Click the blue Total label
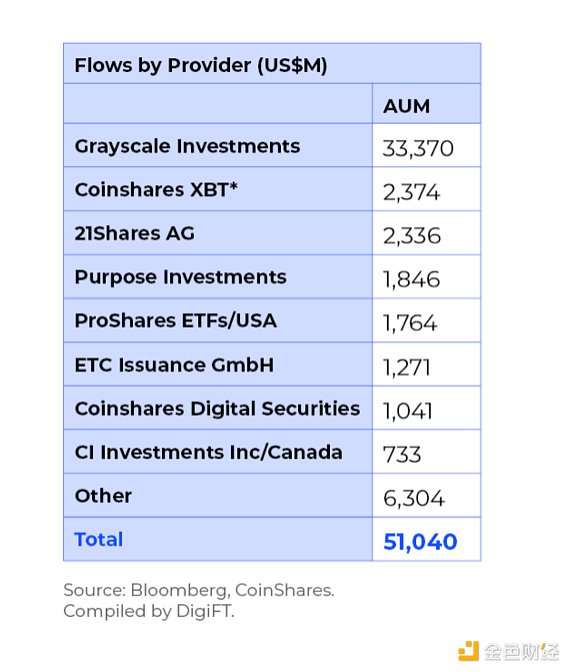 [x=99, y=540]
